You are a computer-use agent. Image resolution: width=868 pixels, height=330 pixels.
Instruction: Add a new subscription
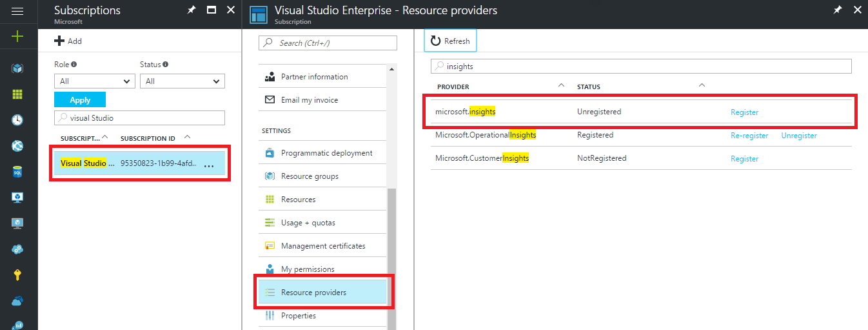(x=68, y=41)
